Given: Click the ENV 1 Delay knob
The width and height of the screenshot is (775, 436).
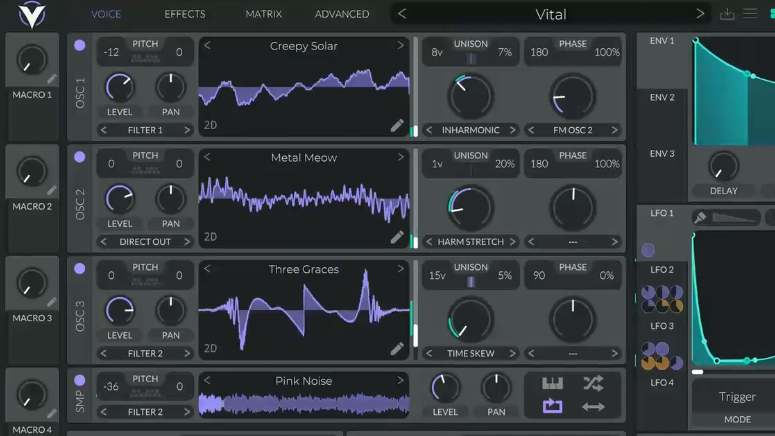Looking at the screenshot, I should tap(724, 167).
